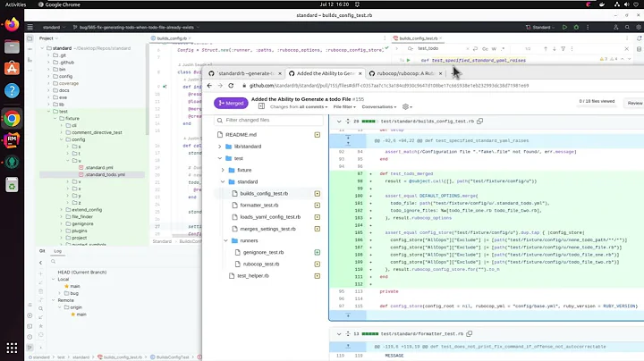Select 'Added the Ability to Gen' Chrome tab
Image resolution: width=644 pixels, height=361 pixels.
tap(325, 73)
